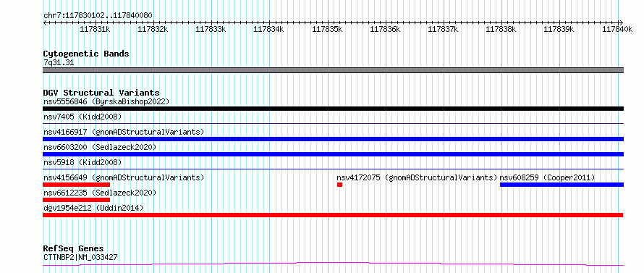Click the CTTNBP2|NM_033427 gene label
Image resolution: width=644 pixels, height=273 pixels.
pos(81,257)
